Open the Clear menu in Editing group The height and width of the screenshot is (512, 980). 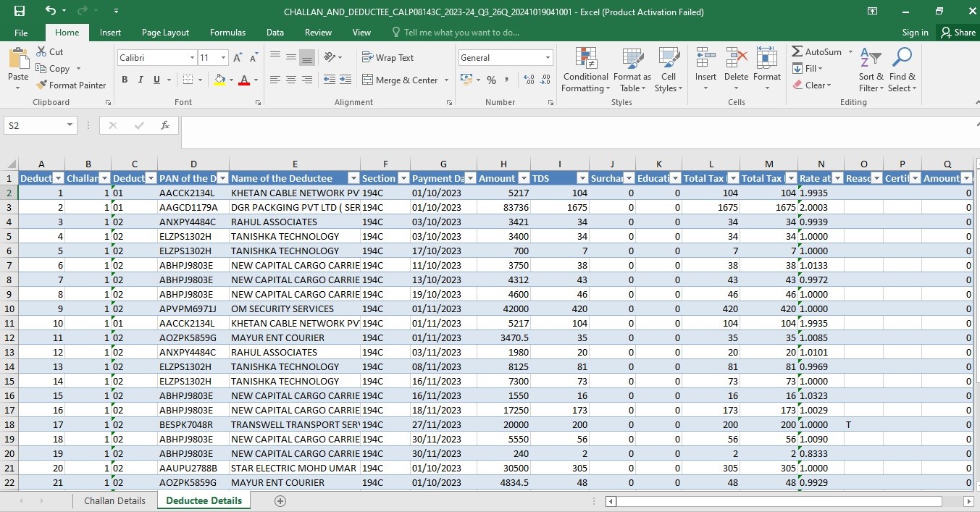click(811, 85)
